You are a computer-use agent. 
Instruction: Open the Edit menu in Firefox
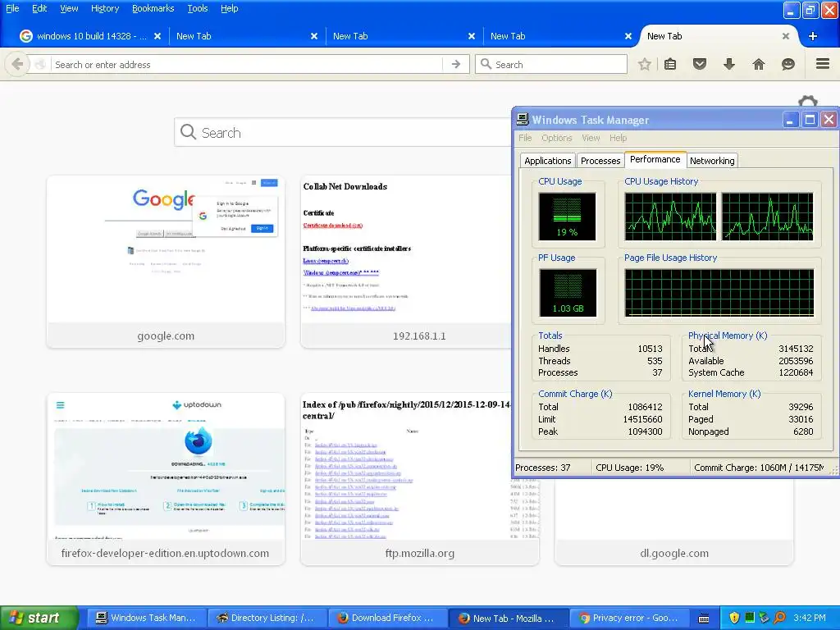tap(39, 8)
